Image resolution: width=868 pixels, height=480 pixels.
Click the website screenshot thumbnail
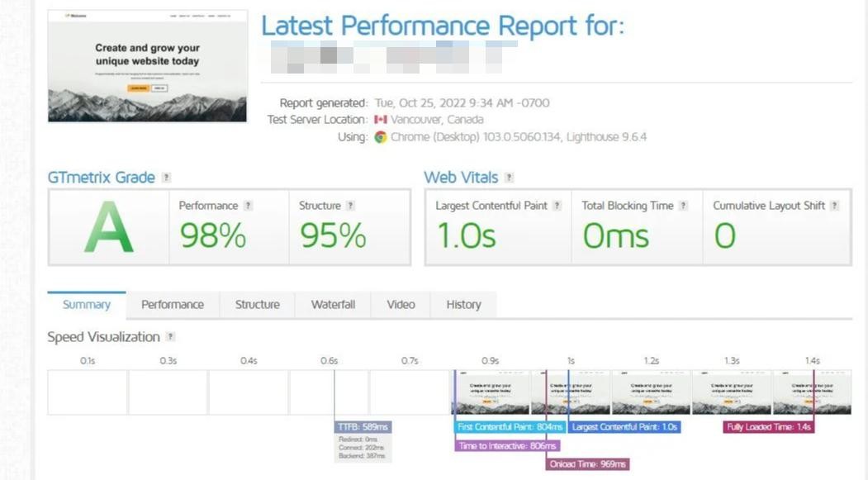148,66
